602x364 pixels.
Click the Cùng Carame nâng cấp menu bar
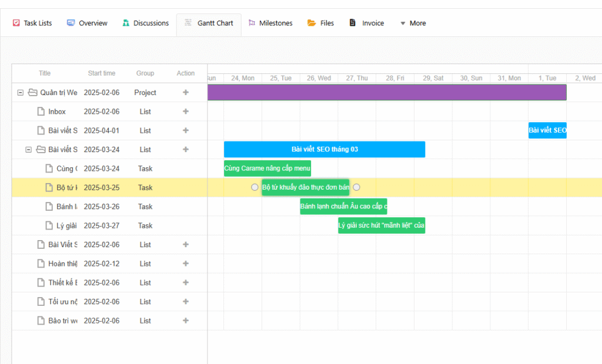[x=267, y=168]
